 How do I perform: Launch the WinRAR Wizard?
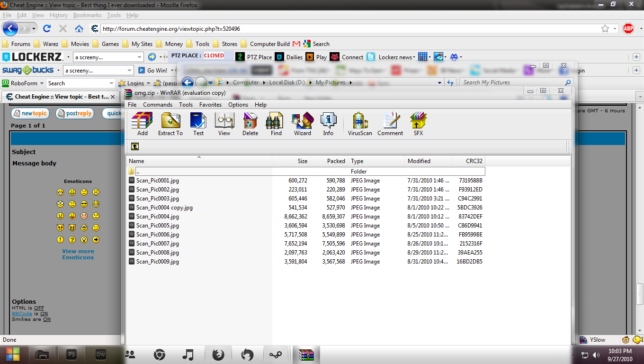303,124
